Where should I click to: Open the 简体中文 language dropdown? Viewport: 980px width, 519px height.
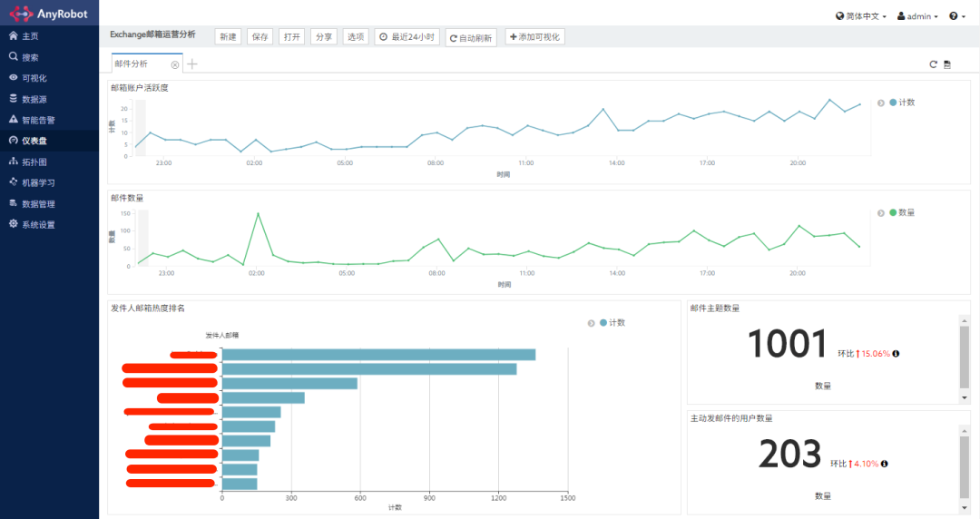tap(860, 16)
